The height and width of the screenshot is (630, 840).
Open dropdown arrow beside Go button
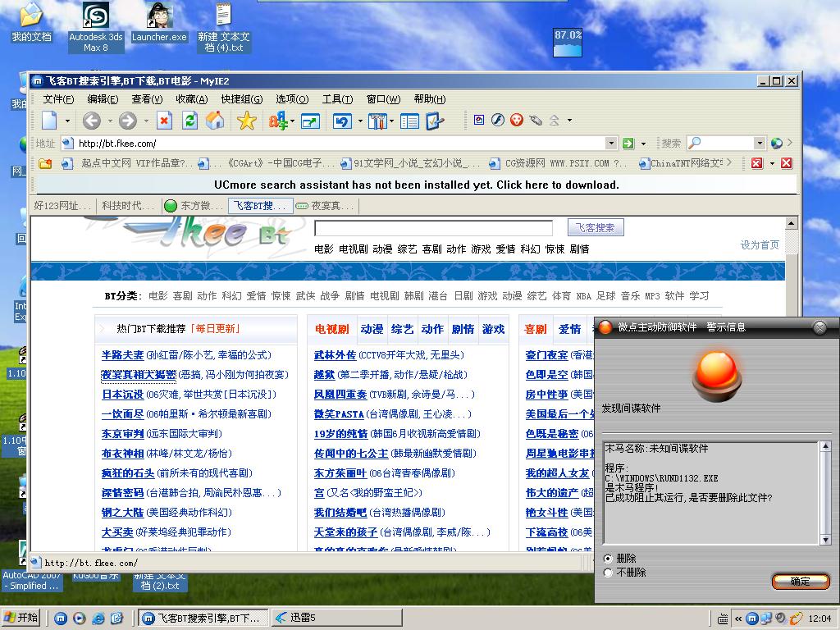pyautogui.click(x=643, y=144)
